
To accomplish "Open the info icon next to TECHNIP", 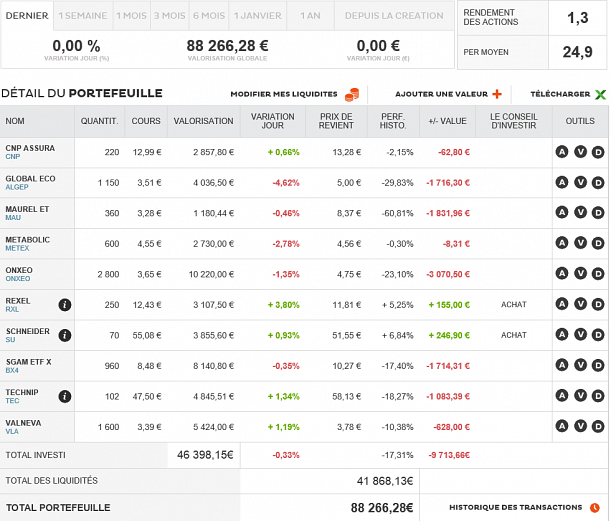I will pos(65,396).
